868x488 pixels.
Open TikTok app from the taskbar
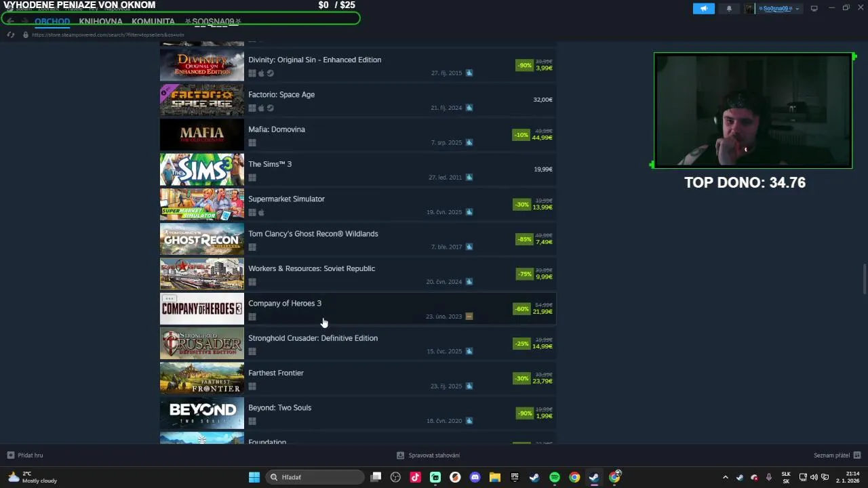416,477
